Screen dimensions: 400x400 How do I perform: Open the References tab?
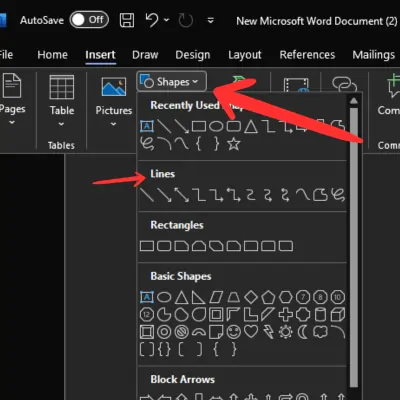click(307, 55)
